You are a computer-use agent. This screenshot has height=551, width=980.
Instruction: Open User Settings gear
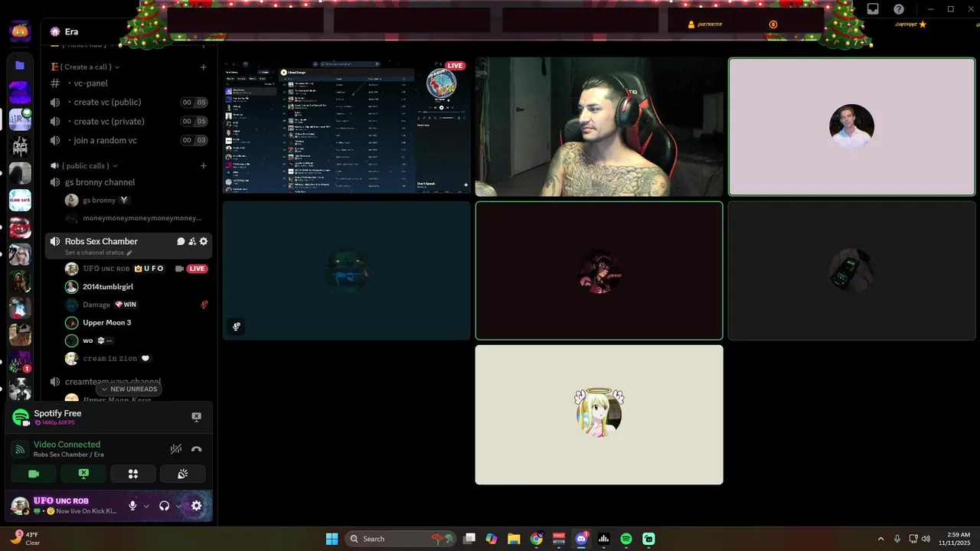click(197, 506)
